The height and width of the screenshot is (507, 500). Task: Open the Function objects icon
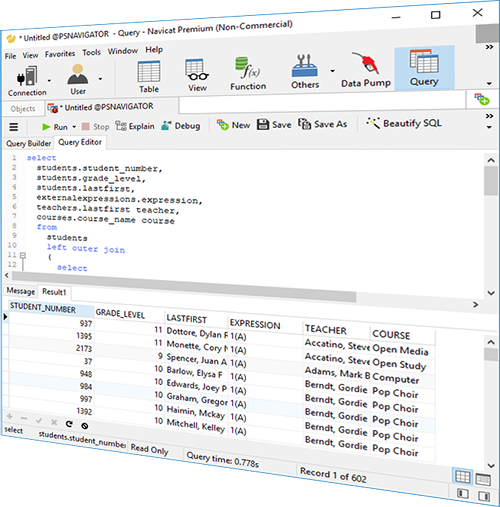click(x=248, y=74)
